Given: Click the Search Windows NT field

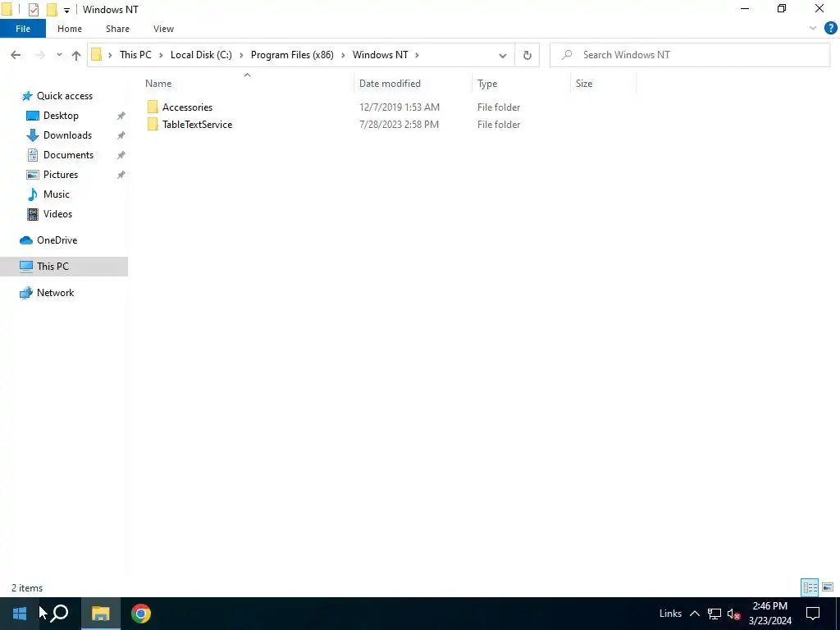Looking at the screenshot, I should [x=690, y=55].
